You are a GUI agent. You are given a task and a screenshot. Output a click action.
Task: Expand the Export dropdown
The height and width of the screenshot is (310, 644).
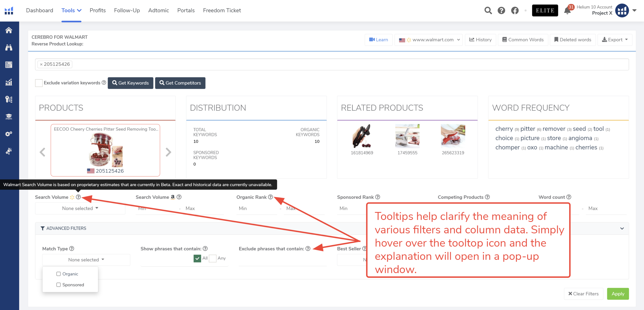(x=615, y=40)
